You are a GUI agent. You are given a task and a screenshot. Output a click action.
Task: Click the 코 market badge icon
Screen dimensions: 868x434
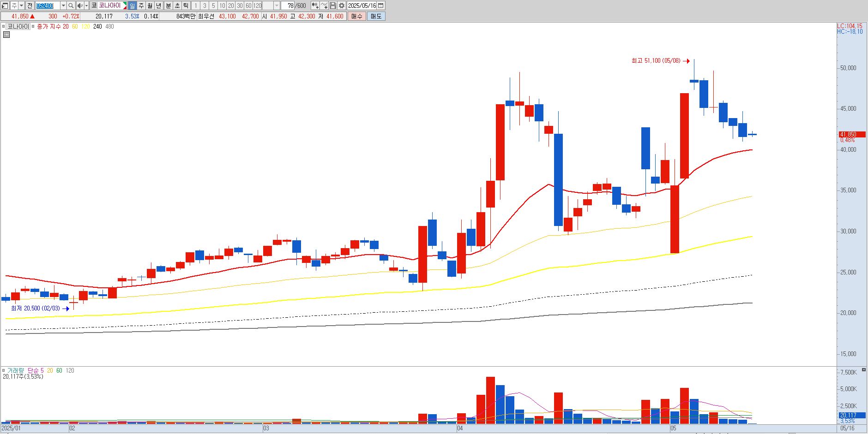pos(94,6)
